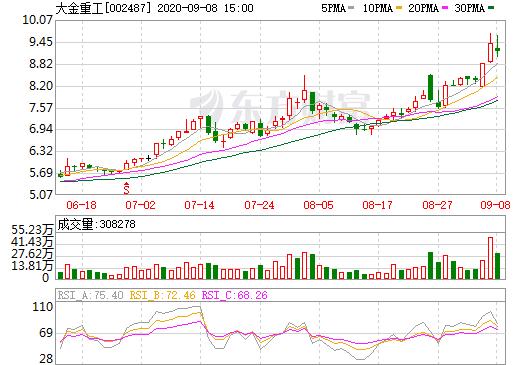Click the price axis label 6.94
The height and width of the screenshot is (365, 520).
41,129
